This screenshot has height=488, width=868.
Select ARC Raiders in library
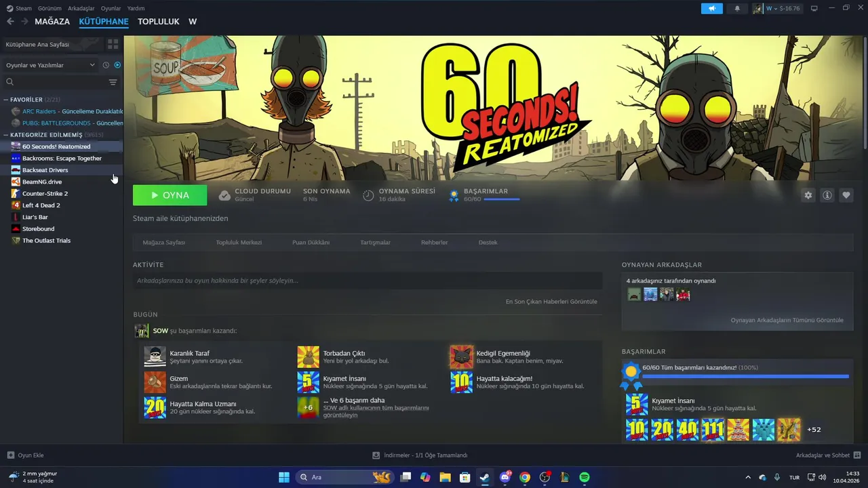pyautogui.click(x=66, y=111)
